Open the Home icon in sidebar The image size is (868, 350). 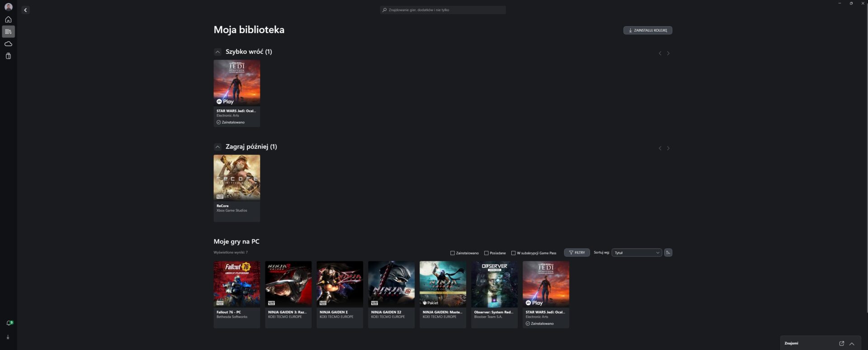(8, 19)
